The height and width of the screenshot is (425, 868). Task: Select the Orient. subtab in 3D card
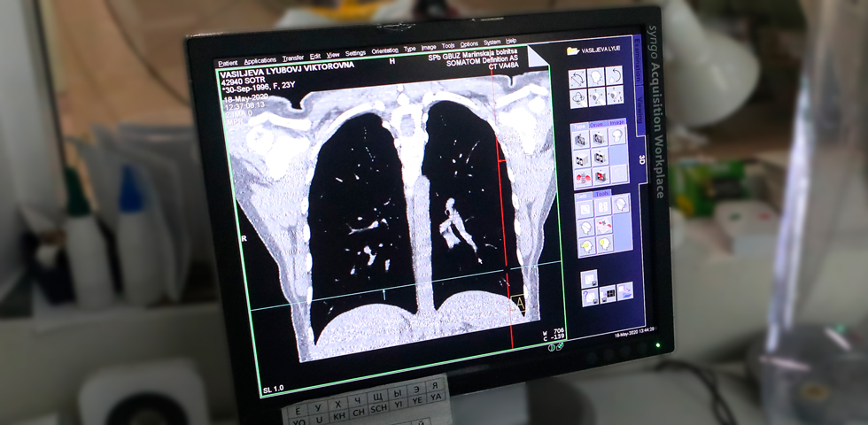coord(598,125)
